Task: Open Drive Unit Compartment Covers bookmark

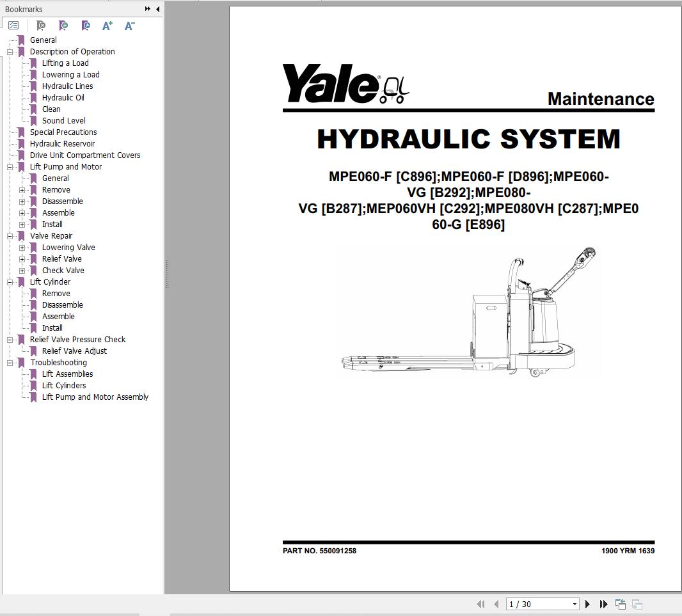Action: pyautogui.click(x=85, y=155)
